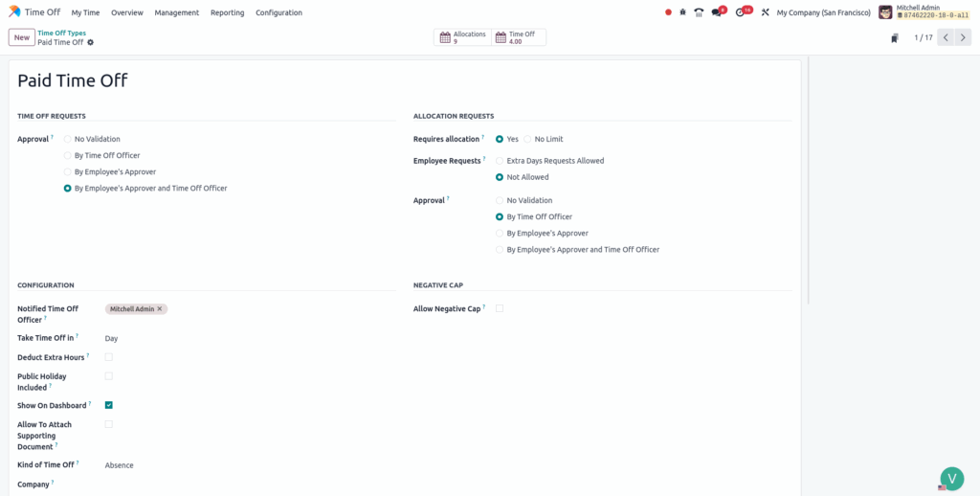
Task: Uncheck the Show On Dashboard checkbox
Action: pyautogui.click(x=109, y=405)
